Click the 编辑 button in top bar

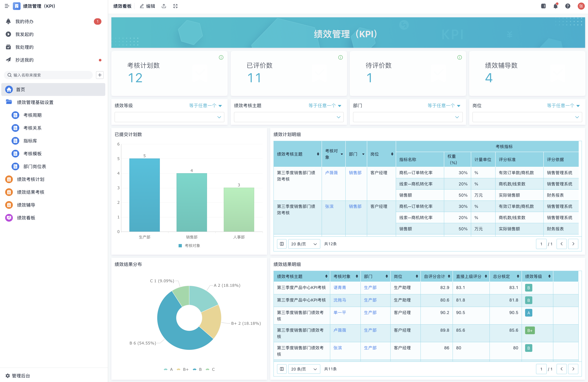(x=147, y=6)
